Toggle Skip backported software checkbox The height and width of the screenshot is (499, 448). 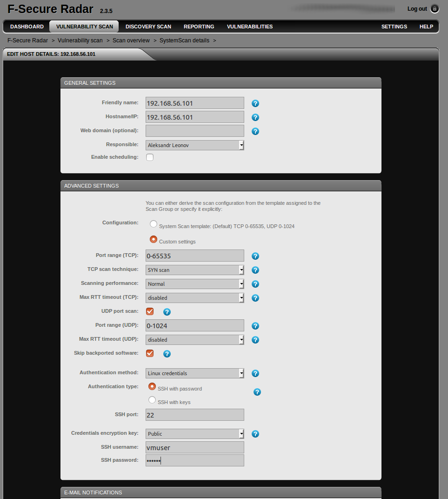[150, 354]
